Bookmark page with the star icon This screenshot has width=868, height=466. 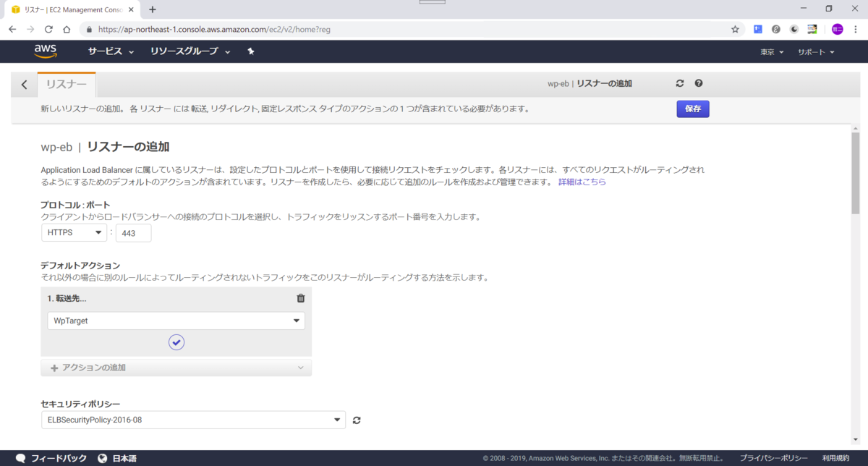tap(734, 29)
